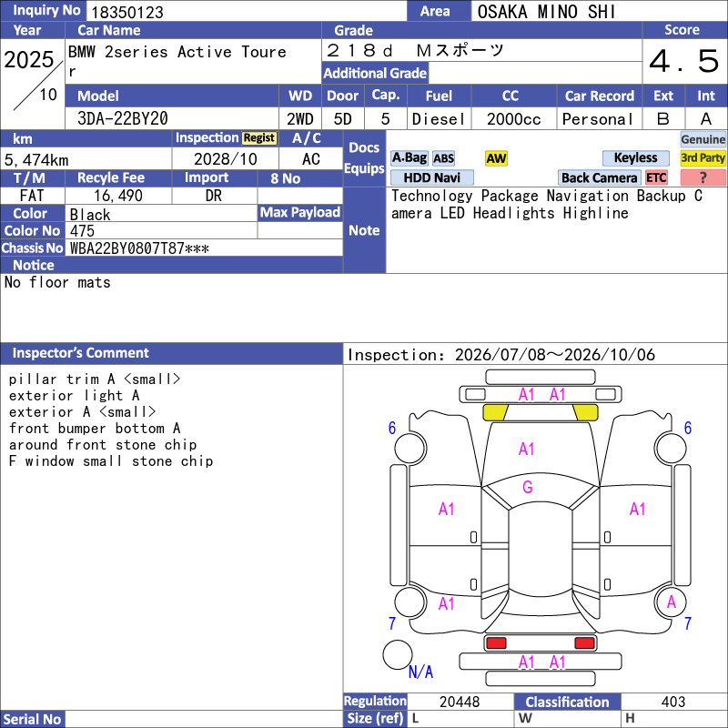Click chassis number WBA22BY0807T87***
The image size is (728, 728).
(139, 248)
